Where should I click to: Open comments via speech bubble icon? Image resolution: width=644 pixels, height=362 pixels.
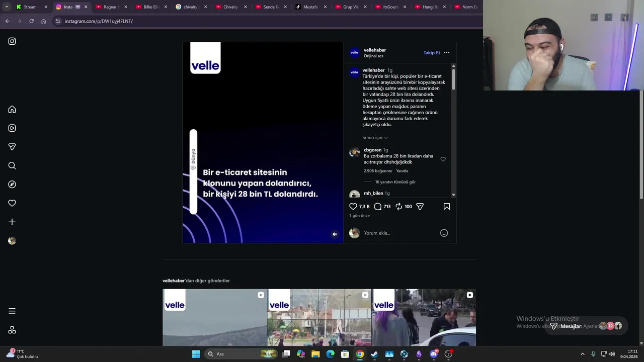click(378, 206)
